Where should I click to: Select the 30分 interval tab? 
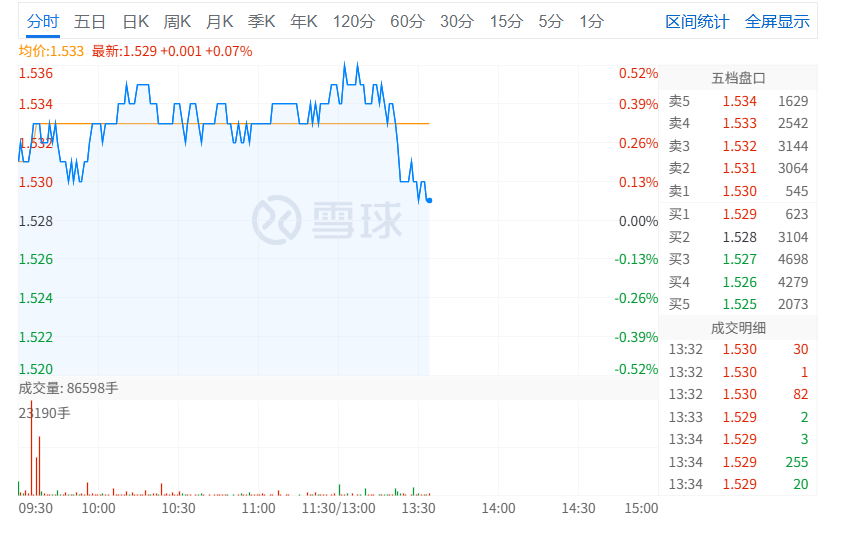pyautogui.click(x=456, y=21)
